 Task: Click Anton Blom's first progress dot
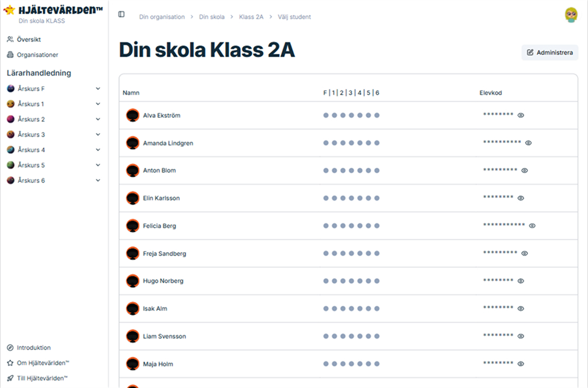coord(325,170)
